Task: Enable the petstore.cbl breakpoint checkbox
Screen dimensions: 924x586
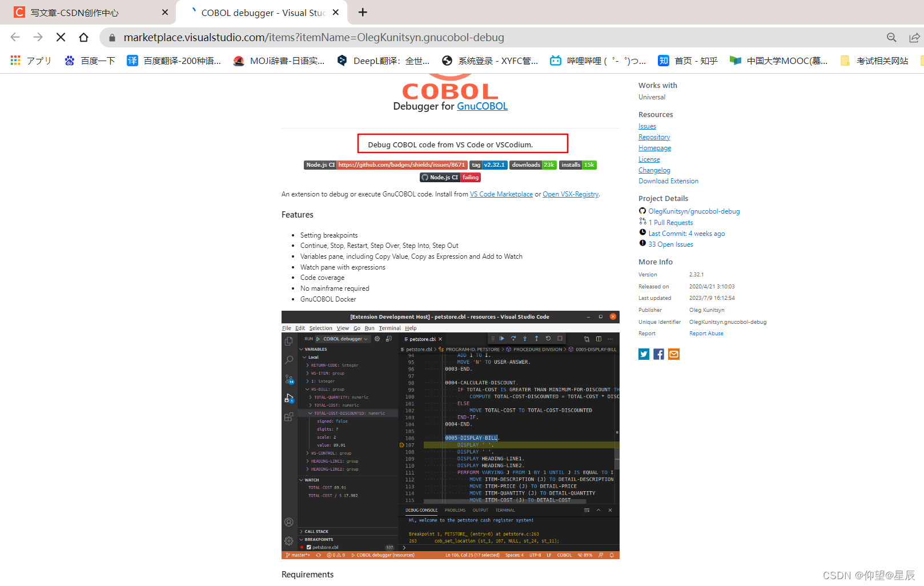Action: pyautogui.click(x=309, y=547)
